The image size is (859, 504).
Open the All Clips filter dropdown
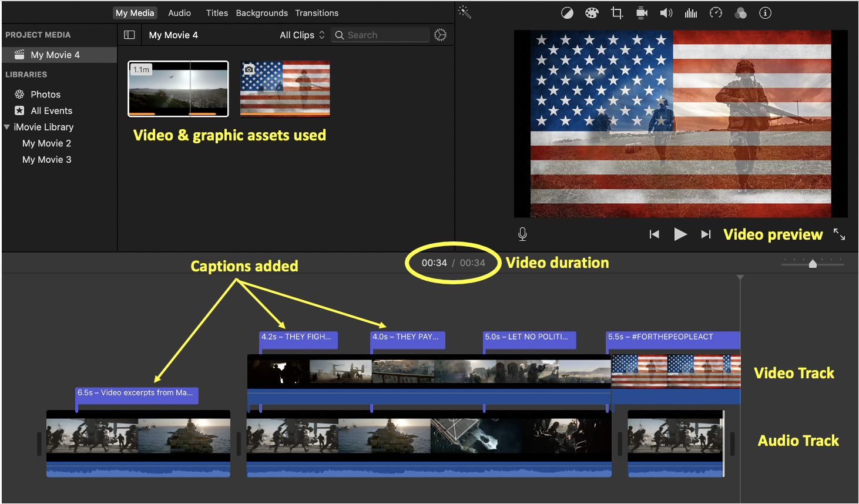click(x=302, y=35)
